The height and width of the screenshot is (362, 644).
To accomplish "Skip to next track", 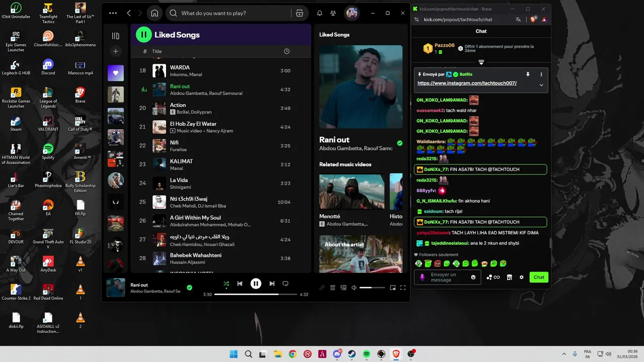I will [x=272, y=284].
